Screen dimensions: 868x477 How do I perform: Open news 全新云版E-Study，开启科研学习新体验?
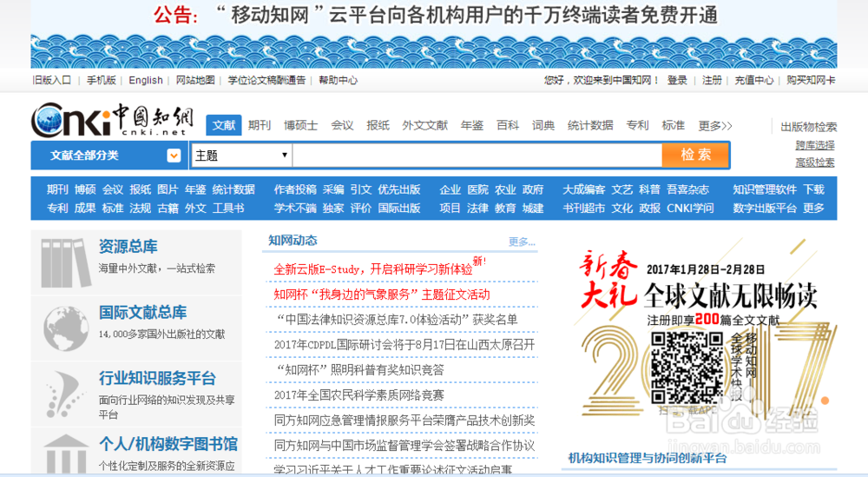coord(373,270)
